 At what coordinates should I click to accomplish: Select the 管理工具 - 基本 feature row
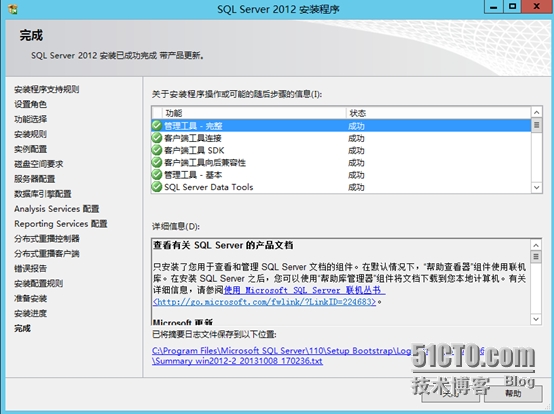pos(341,175)
